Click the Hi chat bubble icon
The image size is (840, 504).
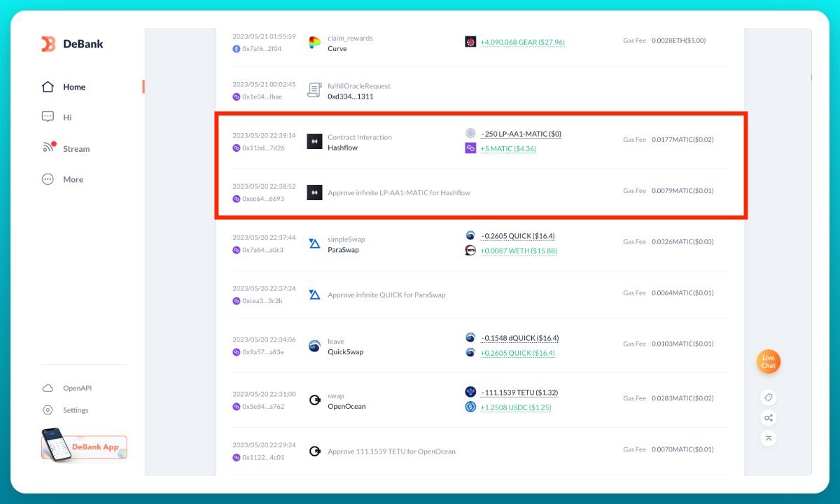click(x=48, y=117)
